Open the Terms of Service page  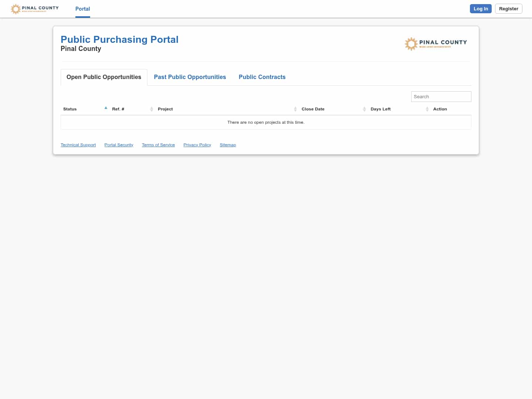pos(158,144)
